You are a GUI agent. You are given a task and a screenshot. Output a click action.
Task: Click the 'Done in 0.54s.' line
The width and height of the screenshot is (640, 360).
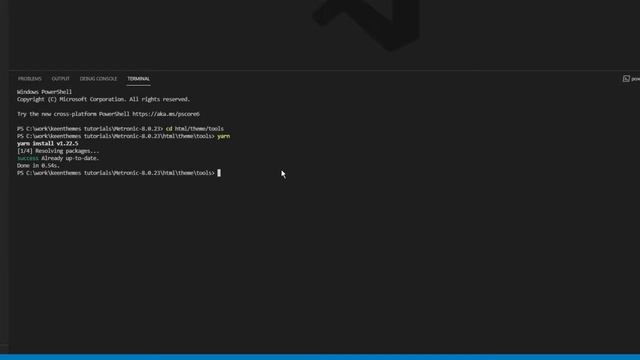tap(38, 165)
